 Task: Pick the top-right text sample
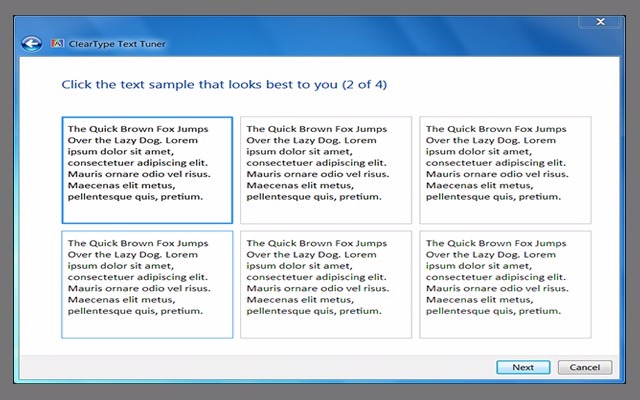504,169
